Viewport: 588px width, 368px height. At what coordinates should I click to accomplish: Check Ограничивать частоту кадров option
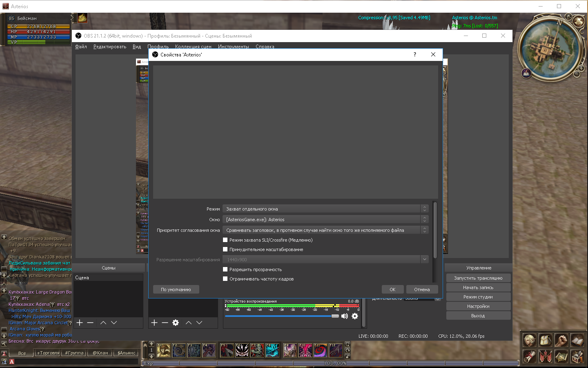click(x=225, y=279)
